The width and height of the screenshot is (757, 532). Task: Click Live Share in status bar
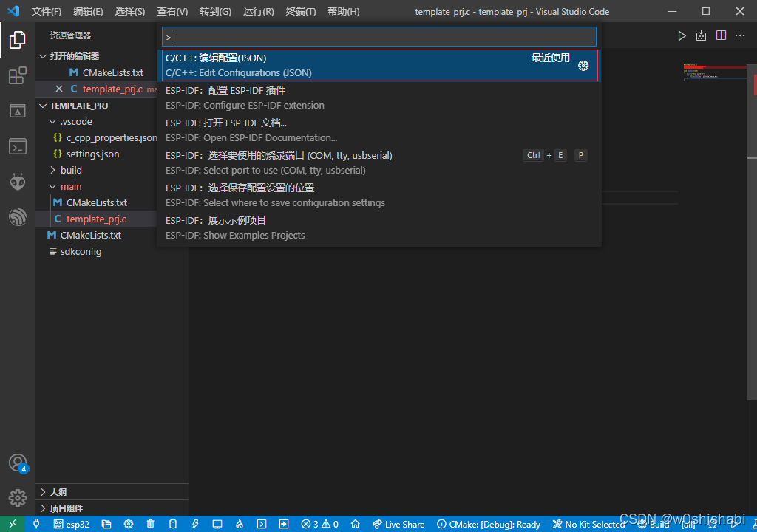click(398, 524)
